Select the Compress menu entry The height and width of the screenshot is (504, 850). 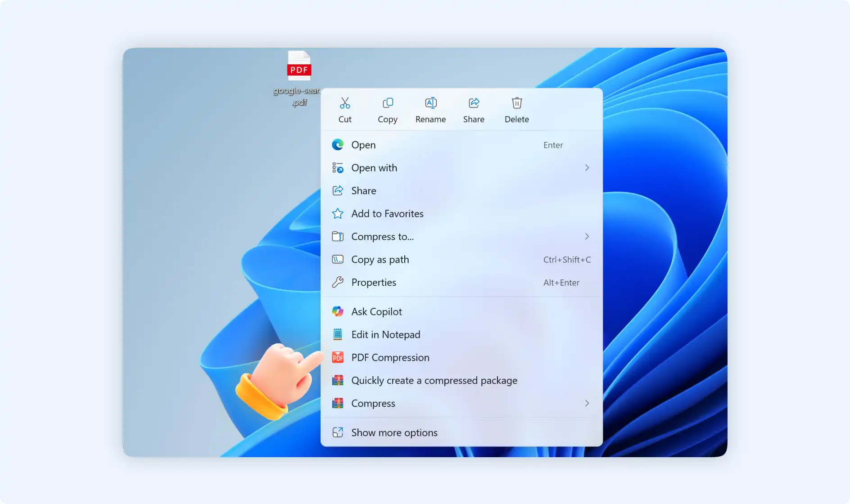(461, 403)
